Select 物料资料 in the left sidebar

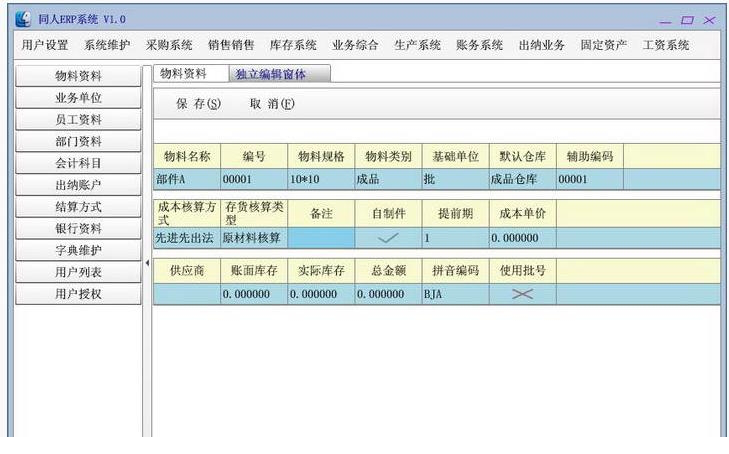point(78,76)
